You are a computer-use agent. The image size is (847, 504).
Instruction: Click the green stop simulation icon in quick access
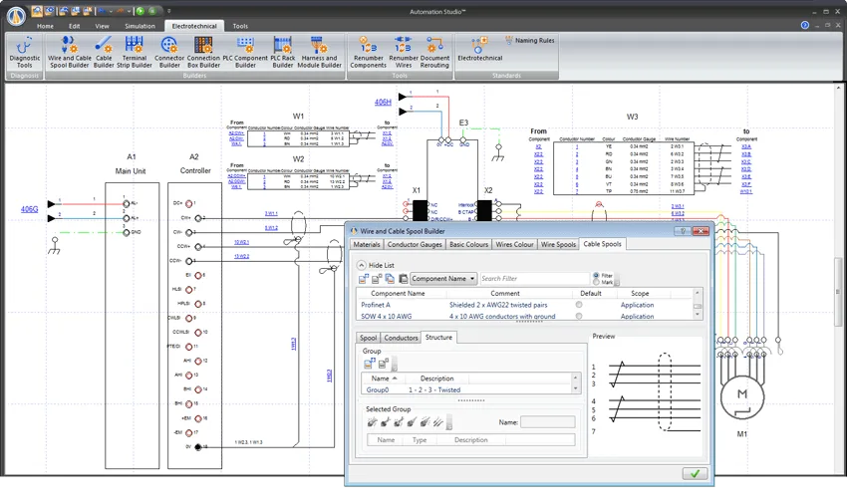click(152, 11)
